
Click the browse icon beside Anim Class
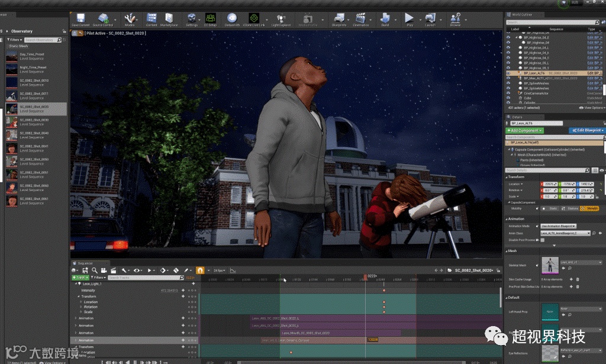(594, 233)
